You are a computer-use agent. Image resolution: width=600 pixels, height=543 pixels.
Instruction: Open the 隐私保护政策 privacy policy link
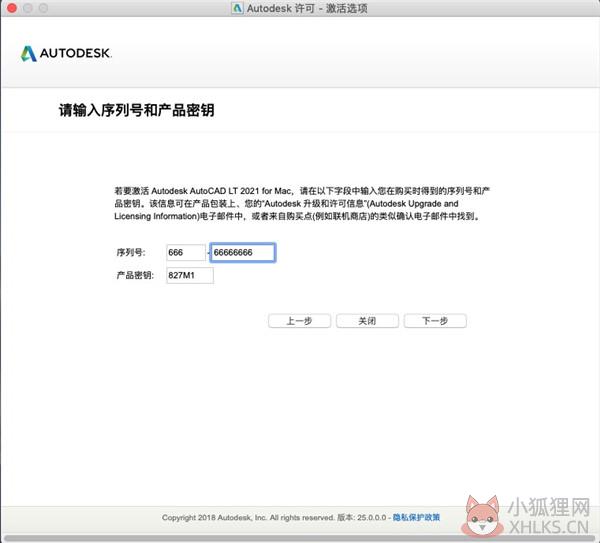tap(416, 517)
